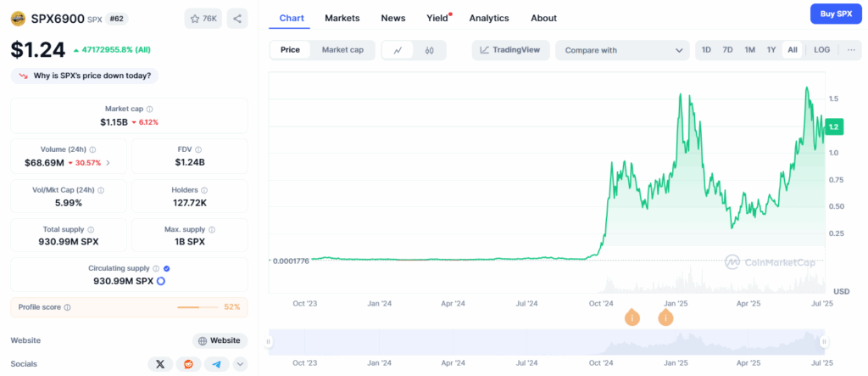
Task: Set chart range to 1M
Action: point(749,50)
